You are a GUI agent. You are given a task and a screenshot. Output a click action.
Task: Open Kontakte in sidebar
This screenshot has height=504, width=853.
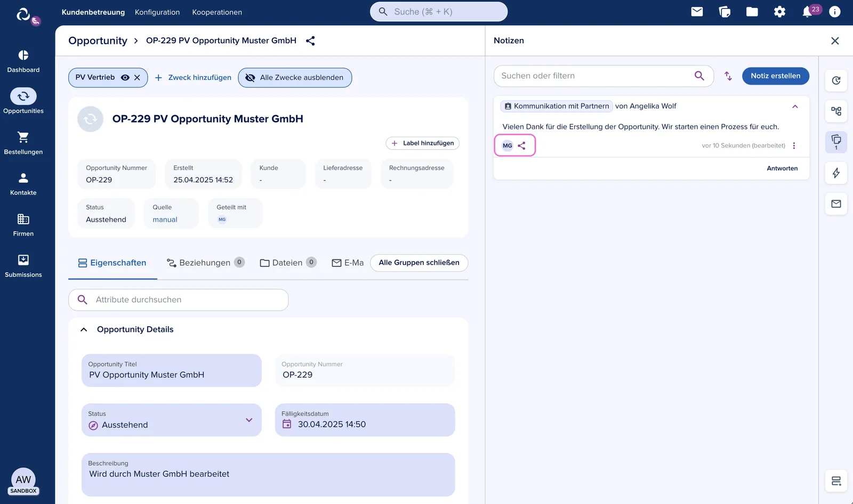23,184
